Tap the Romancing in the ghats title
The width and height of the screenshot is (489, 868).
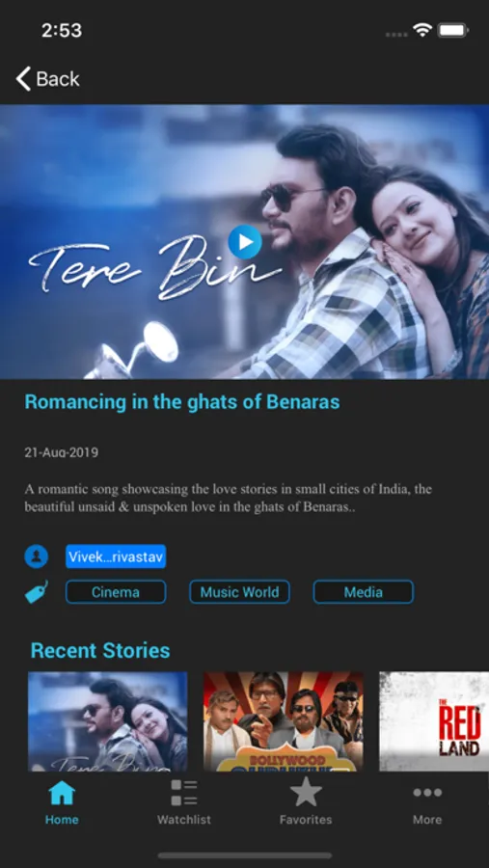pyautogui.click(x=182, y=402)
